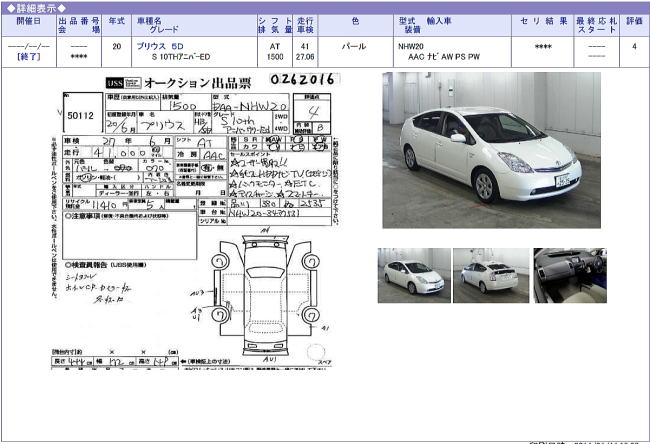Click the mileage 41 27.06 cell
Viewport: 650px width, 444px height.
click(305, 52)
